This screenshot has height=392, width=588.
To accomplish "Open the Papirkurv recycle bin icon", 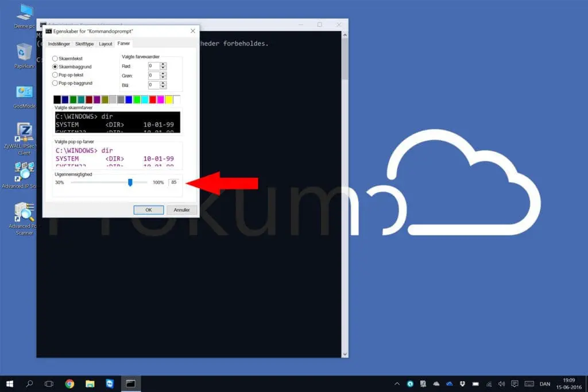I will tap(24, 52).
